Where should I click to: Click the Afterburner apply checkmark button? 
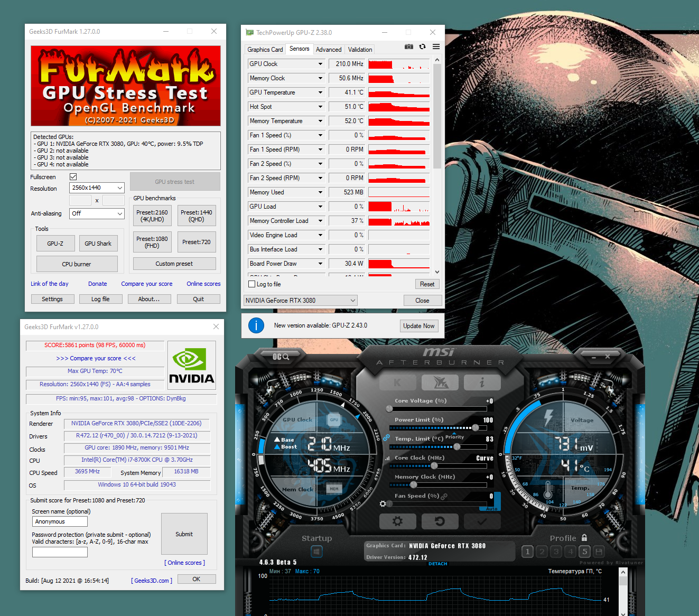tap(482, 521)
